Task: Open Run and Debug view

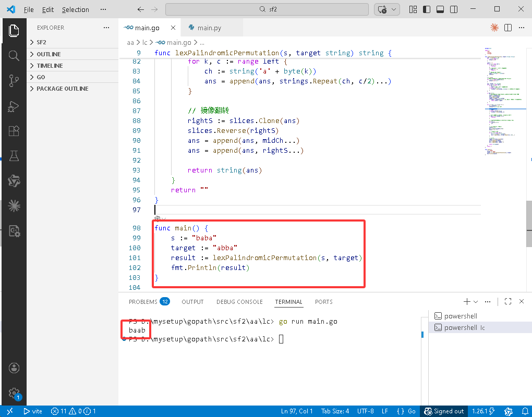Action: [14, 106]
